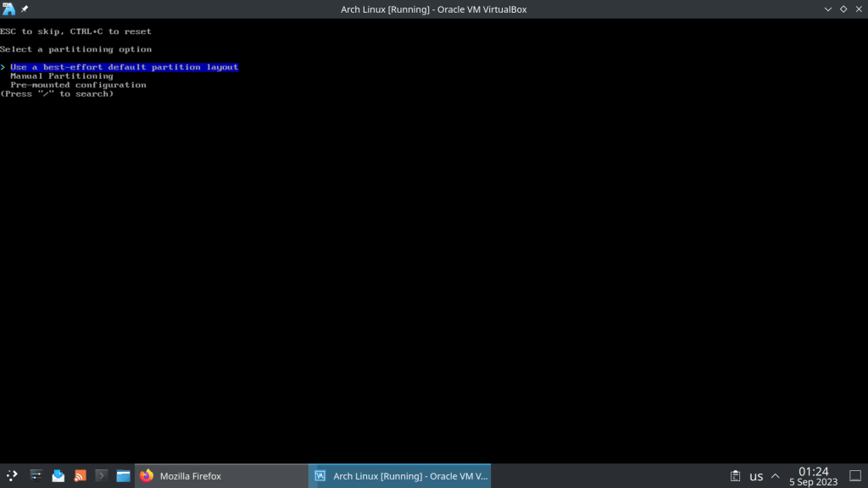Launch the terminal from the taskbar
The width and height of the screenshot is (868, 488).
[102, 476]
